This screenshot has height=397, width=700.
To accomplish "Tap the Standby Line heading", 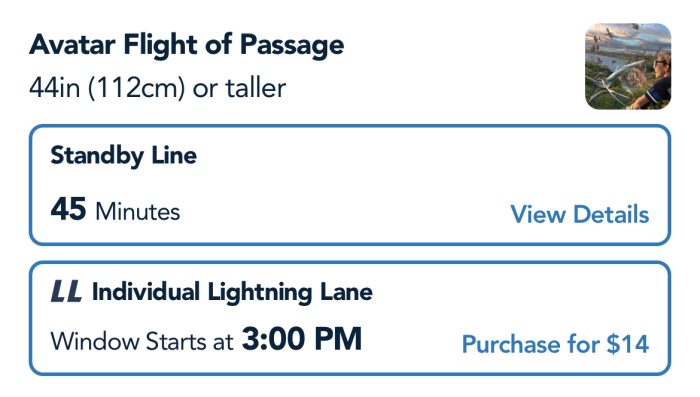I will coord(124,155).
